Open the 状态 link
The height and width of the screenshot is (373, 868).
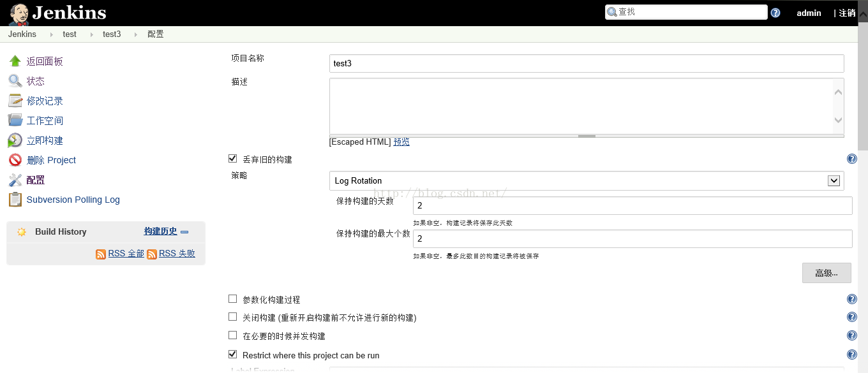click(36, 82)
